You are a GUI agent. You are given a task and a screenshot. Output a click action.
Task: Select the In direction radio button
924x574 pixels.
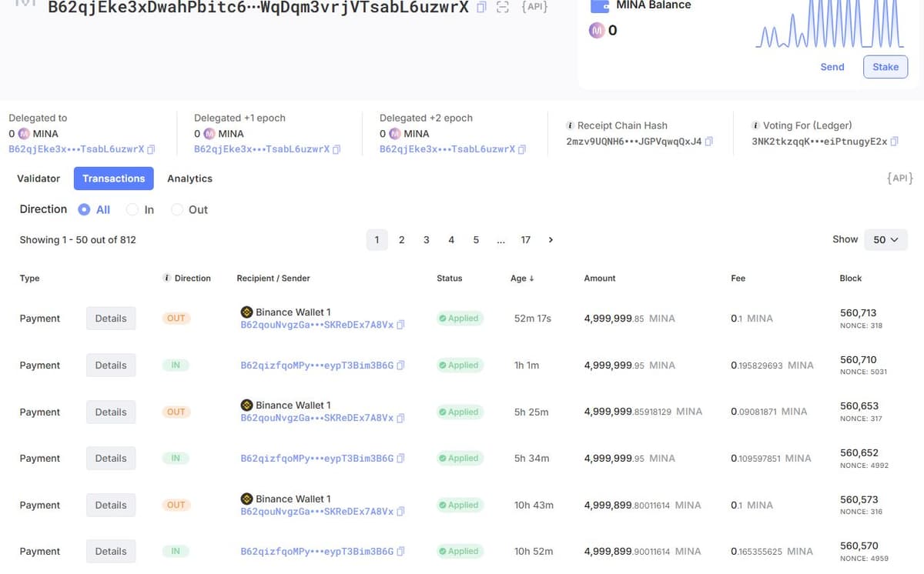click(132, 209)
